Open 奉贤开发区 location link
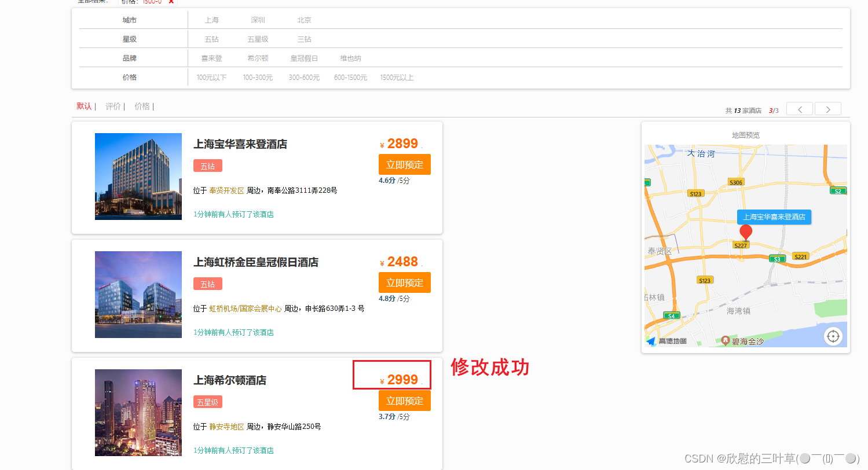Screen dimensions: 868x470 pos(227,190)
